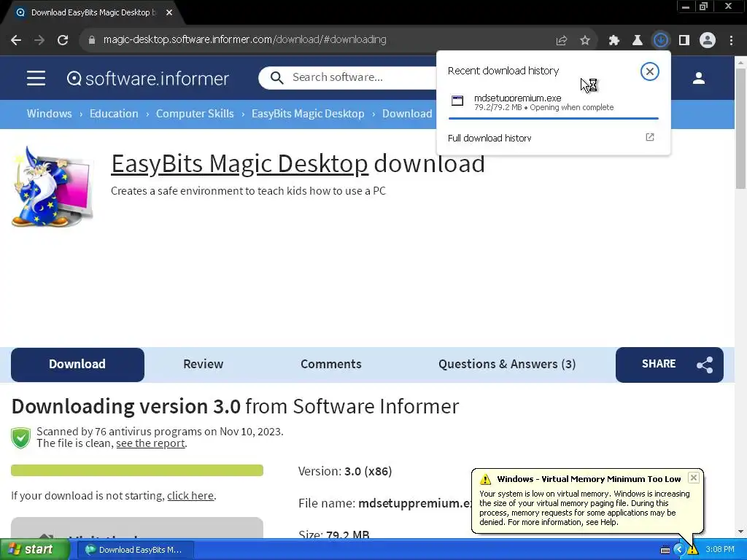
Task: Switch to the Comments tab
Action: (330, 365)
